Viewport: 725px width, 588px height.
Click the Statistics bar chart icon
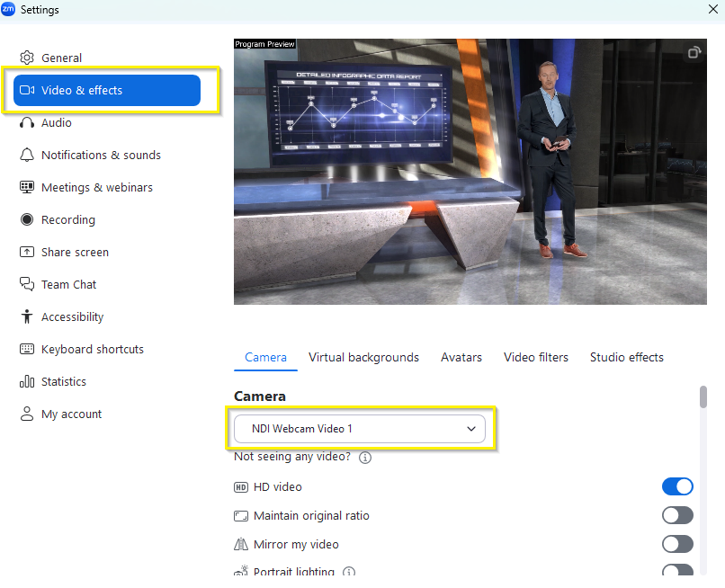[x=27, y=381]
